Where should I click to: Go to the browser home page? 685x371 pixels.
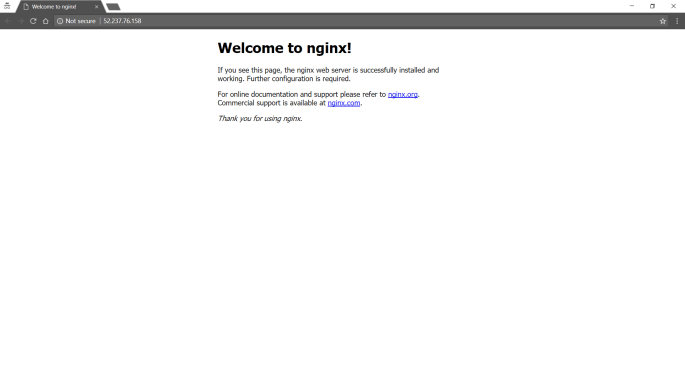(x=45, y=21)
